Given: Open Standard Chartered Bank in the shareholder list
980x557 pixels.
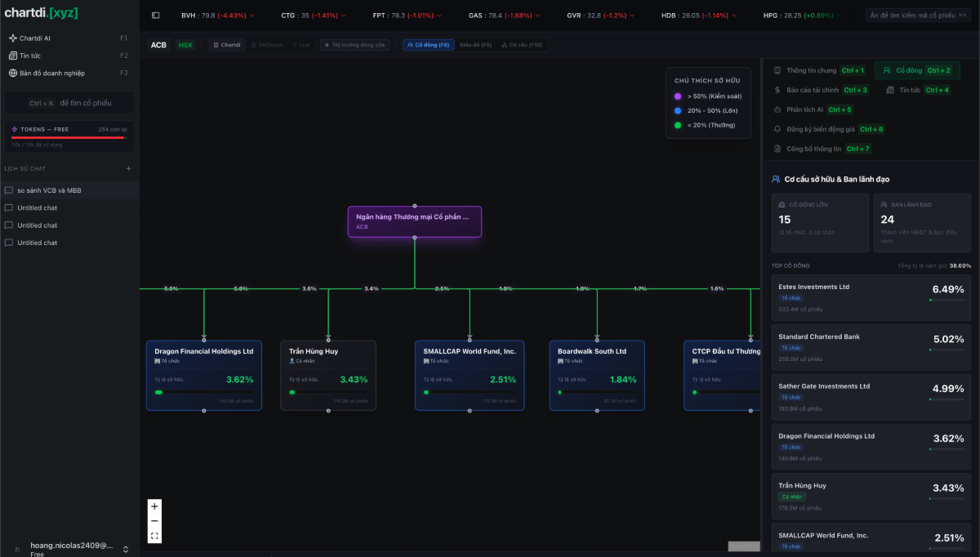Looking at the screenshot, I should point(871,347).
